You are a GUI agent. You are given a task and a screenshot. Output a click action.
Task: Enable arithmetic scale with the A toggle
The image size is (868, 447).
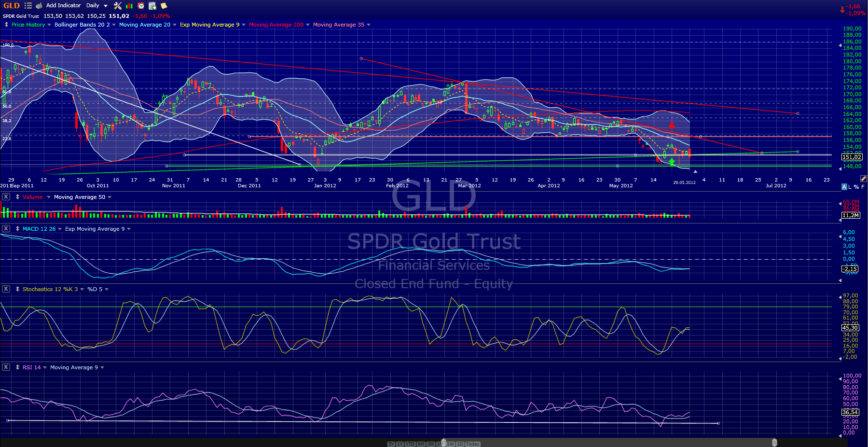[x=844, y=187]
